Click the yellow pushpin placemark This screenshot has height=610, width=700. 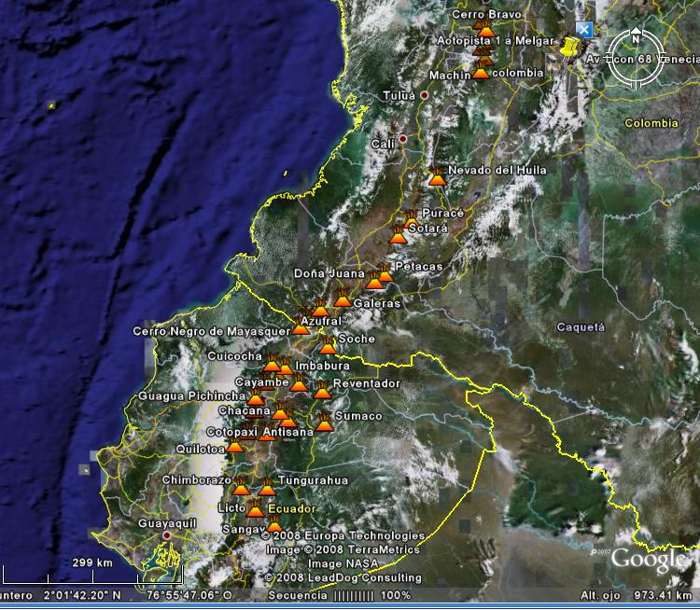click(571, 43)
